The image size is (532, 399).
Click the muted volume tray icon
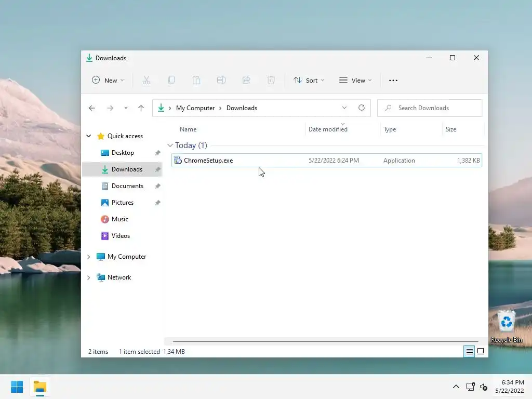(x=484, y=387)
